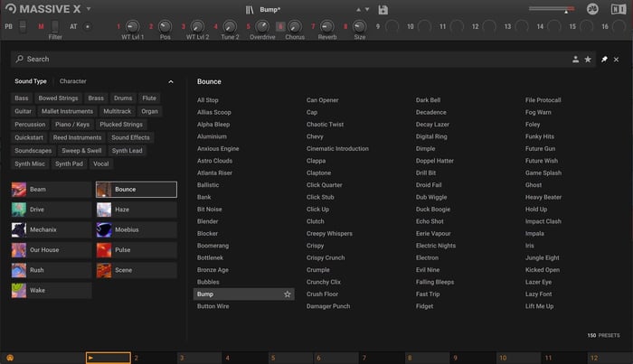This screenshot has width=633, height=364.
Task: Click the PB pitch bend control
Action: 23,26
